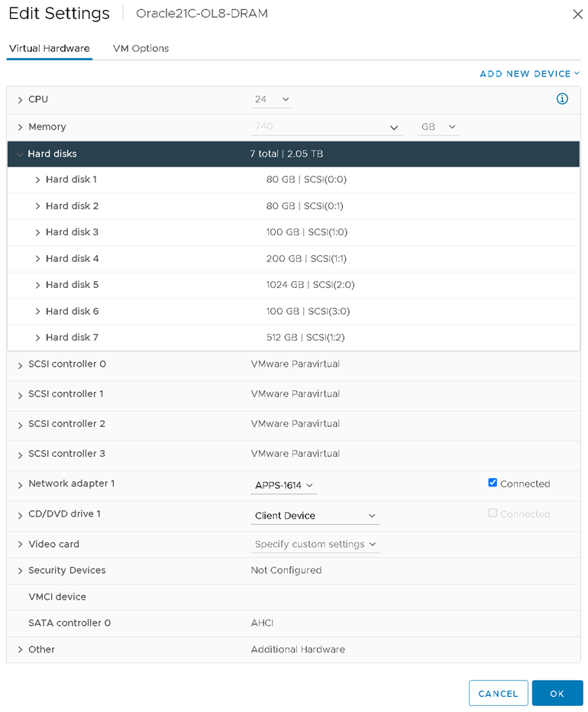This screenshot has width=588, height=712.
Task: Uncheck Network adapter 1 Connected checkbox
Action: (493, 483)
